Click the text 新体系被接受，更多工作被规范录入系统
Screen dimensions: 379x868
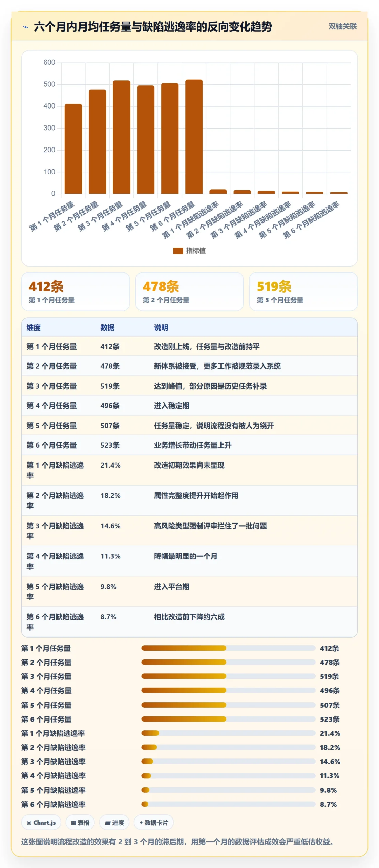click(217, 366)
